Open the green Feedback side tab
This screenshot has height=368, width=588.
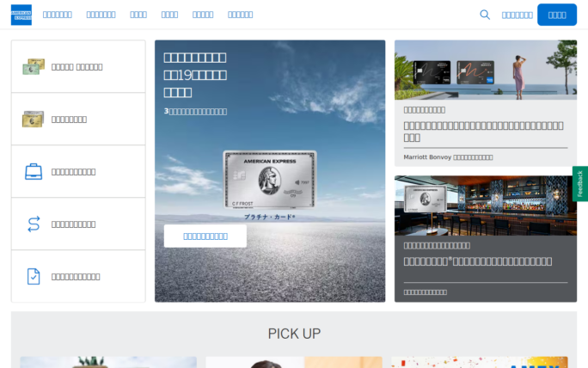point(580,184)
